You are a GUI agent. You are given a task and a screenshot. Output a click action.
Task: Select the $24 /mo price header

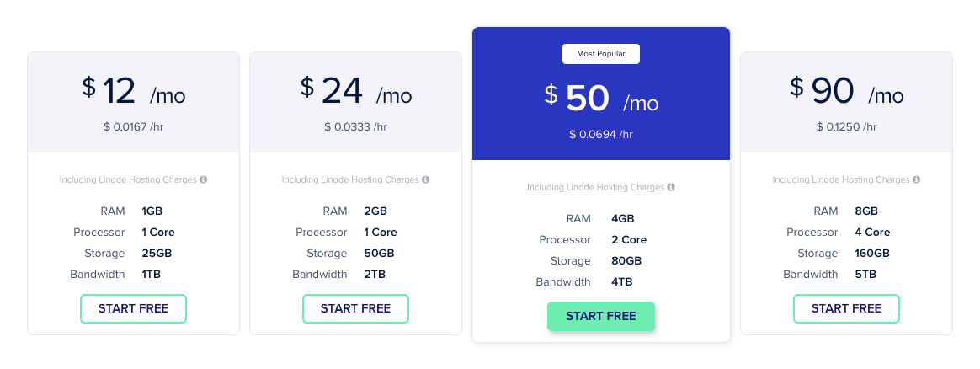coord(355,91)
